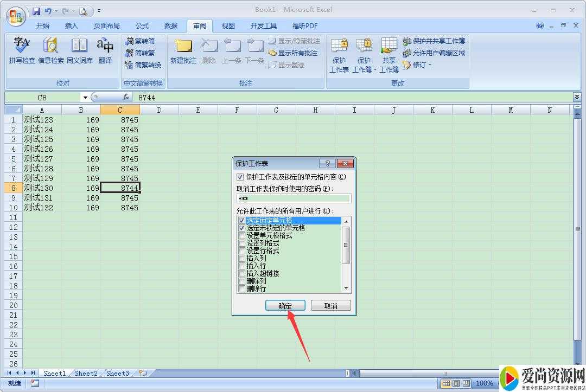The height and width of the screenshot is (392, 586).
Task: Open the Name Box dropdown arrow
Action: pyautogui.click(x=85, y=98)
